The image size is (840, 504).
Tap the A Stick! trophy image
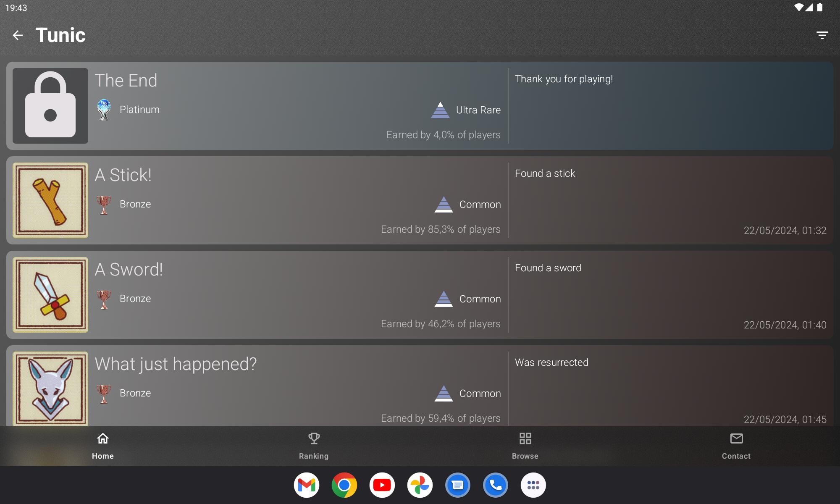pyautogui.click(x=50, y=200)
